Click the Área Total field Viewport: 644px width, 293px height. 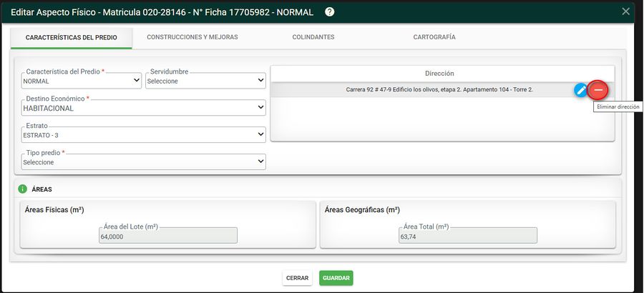pos(468,236)
